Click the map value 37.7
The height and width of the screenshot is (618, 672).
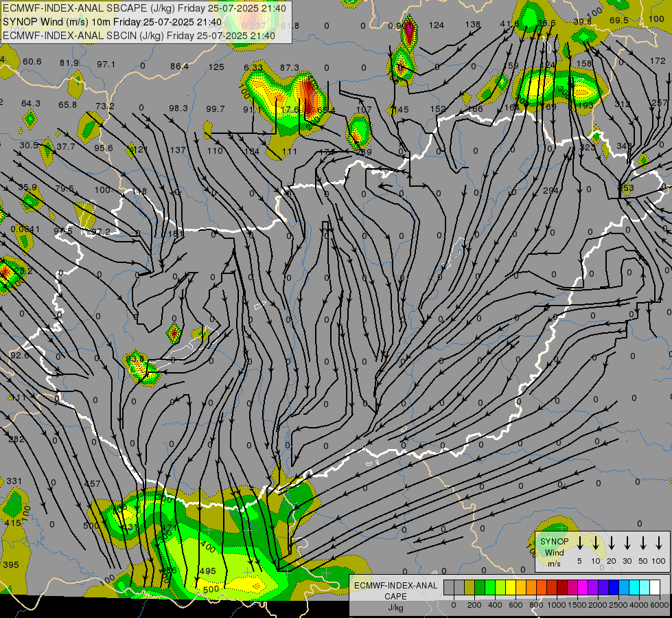66,147
